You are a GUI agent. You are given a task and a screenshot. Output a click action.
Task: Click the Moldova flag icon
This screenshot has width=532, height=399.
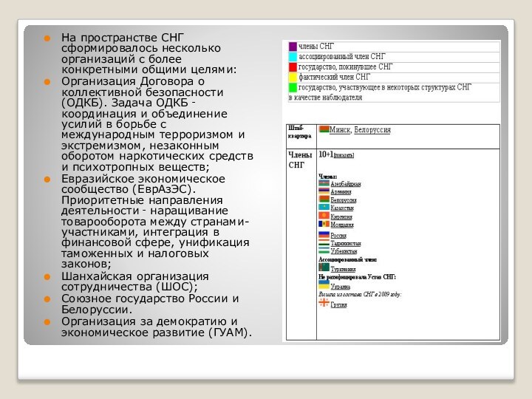pyautogui.click(x=324, y=224)
